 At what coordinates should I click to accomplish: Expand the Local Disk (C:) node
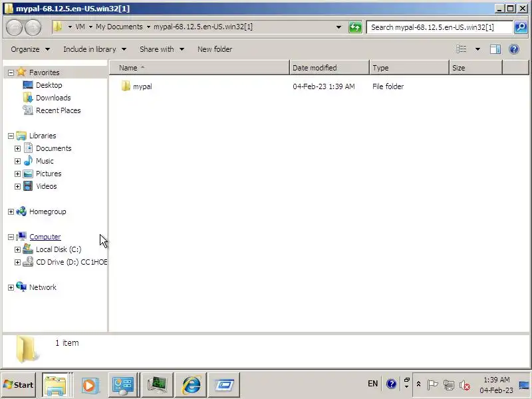click(x=18, y=250)
